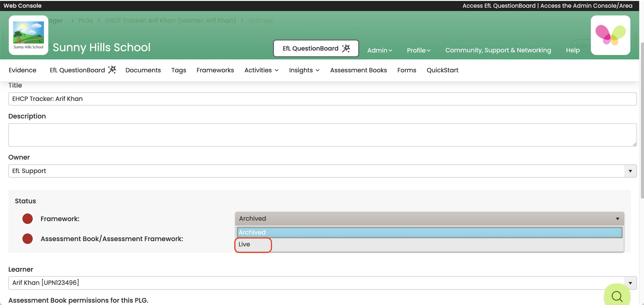This screenshot has width=644, height=305.
Task: Expand the Learner dropdown arrow
Action: (630, 283)
